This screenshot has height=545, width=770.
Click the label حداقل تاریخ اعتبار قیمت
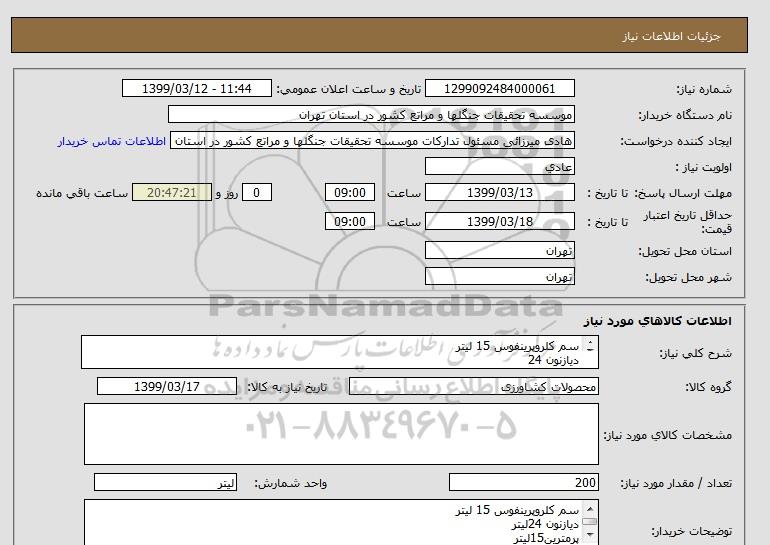[x=688, y=222]
